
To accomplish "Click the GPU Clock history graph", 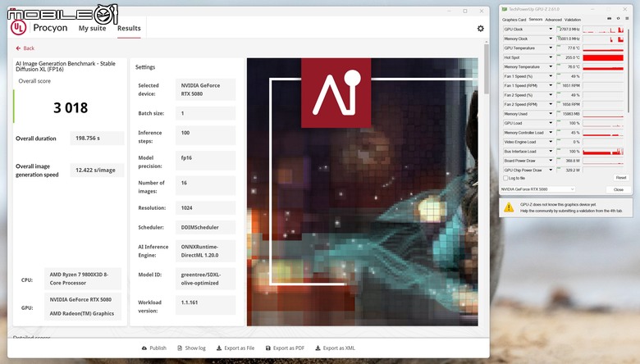I will click(x=603, y=30).
